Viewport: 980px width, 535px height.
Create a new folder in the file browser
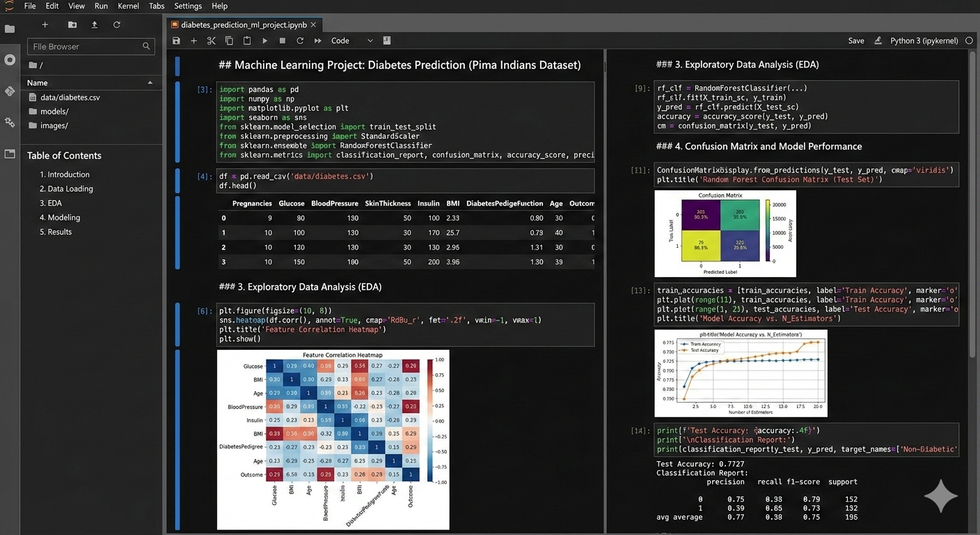[72, 25]
